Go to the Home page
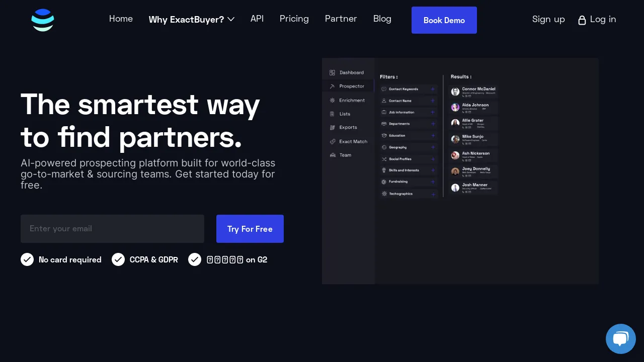Screen dimensions: 644x362 tap(121, 19)
